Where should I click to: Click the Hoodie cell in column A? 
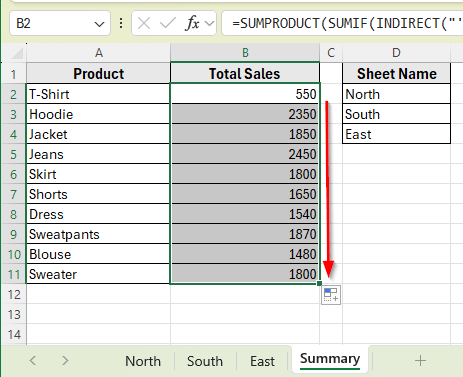click(x=98, y=114)
